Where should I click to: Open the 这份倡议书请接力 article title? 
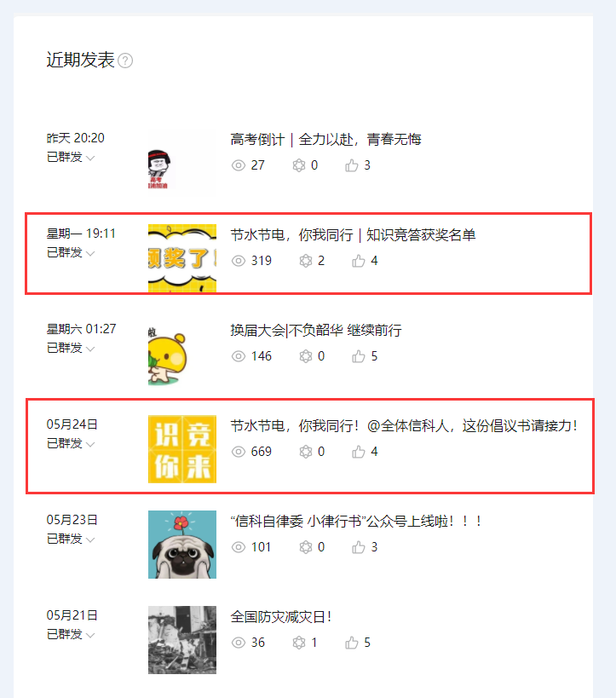[x=404, y=426]
